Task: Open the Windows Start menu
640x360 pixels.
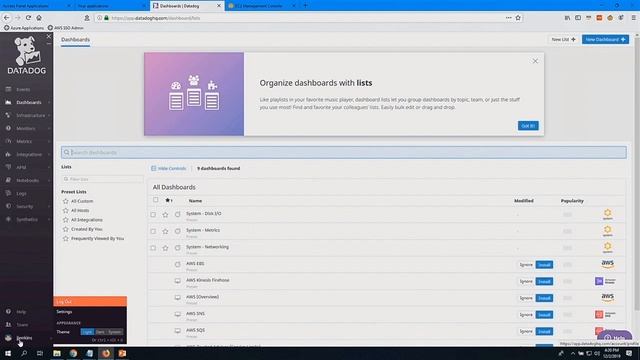Action: tap(8, 353)
